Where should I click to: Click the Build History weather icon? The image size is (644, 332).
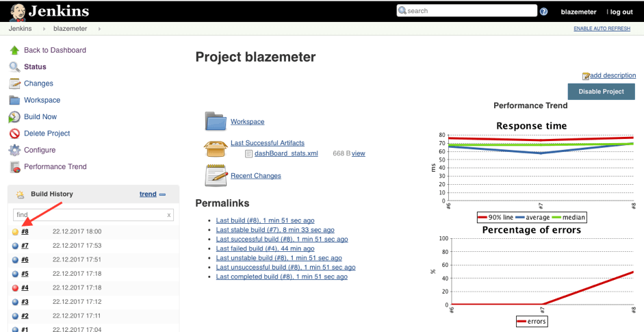(20, 195)
